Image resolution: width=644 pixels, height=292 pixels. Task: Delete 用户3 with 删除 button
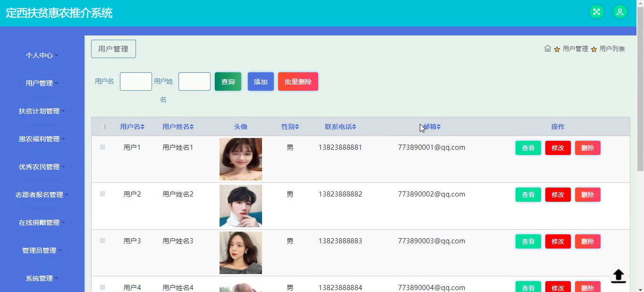click(x=588, y=241)
